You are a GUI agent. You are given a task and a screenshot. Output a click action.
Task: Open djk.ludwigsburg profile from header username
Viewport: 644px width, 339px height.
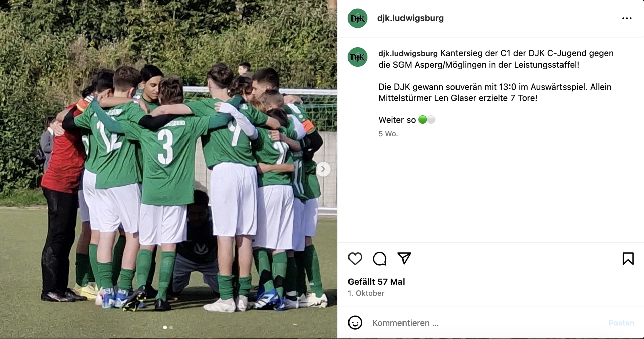410,18
